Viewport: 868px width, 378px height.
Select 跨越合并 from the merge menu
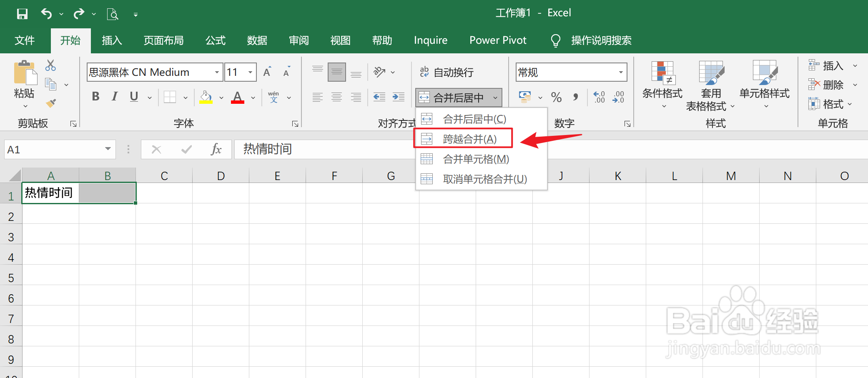[x=469, y=138]
